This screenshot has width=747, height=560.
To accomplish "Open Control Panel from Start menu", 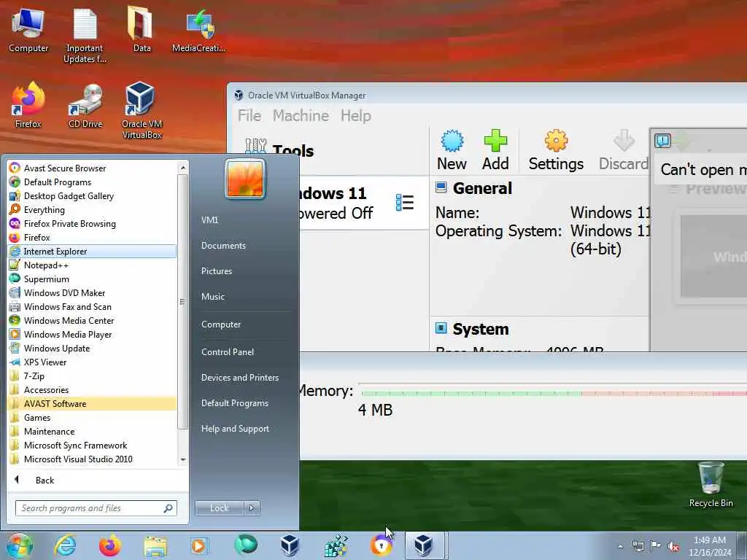I will coord(228,352).
